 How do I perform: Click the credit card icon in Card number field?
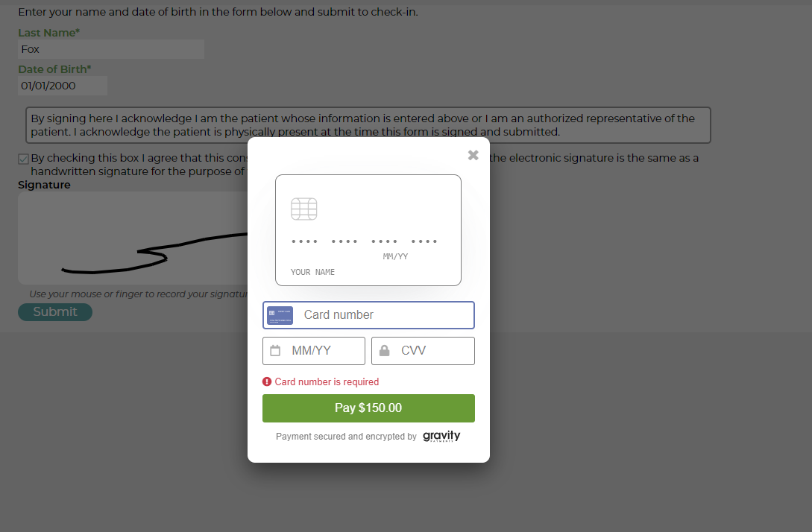coord(280,315)
